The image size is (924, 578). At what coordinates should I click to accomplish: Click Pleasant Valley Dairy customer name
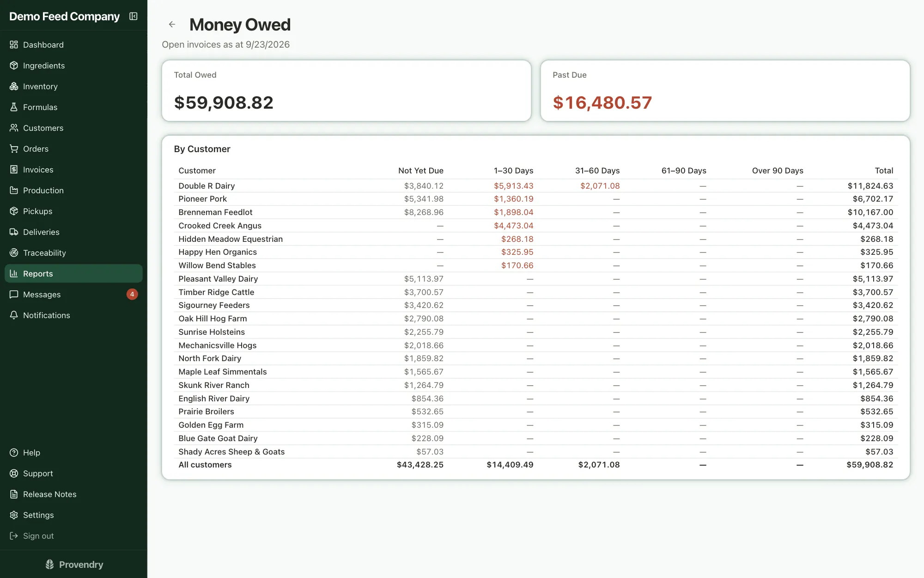pyautogui.click(x=218, y=279)
